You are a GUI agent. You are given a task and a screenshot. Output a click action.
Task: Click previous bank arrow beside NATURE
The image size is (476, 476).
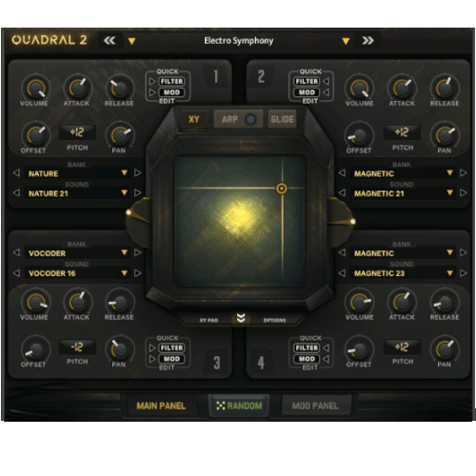(16, 173)
